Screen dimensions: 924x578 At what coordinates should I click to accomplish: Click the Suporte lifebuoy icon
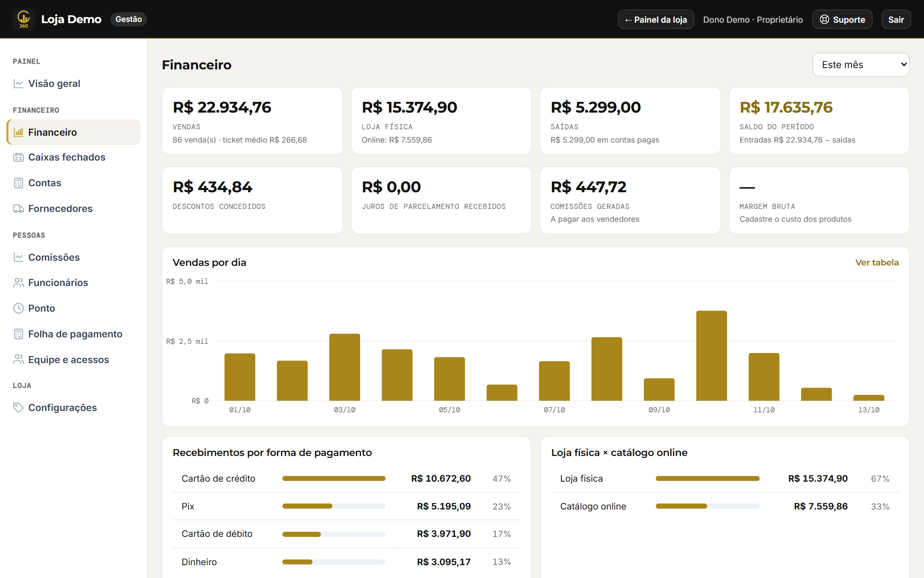pyautogui.click(x=824, y=20)
